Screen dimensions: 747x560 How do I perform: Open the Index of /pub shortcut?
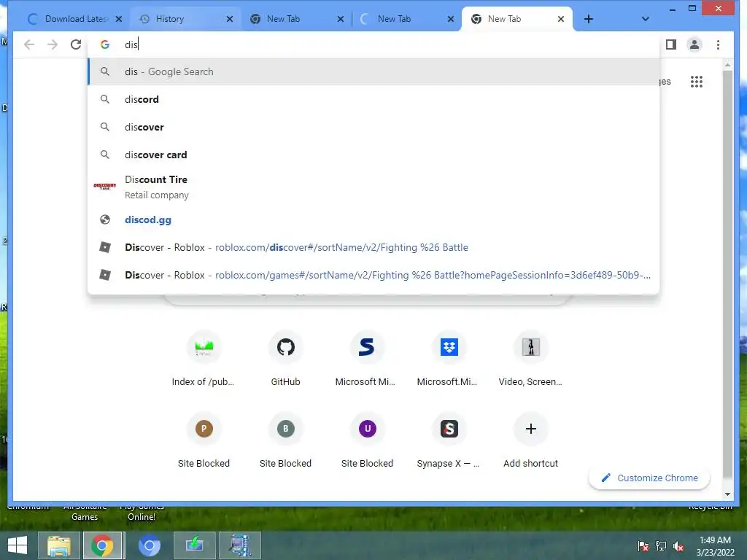coord(204,359)
